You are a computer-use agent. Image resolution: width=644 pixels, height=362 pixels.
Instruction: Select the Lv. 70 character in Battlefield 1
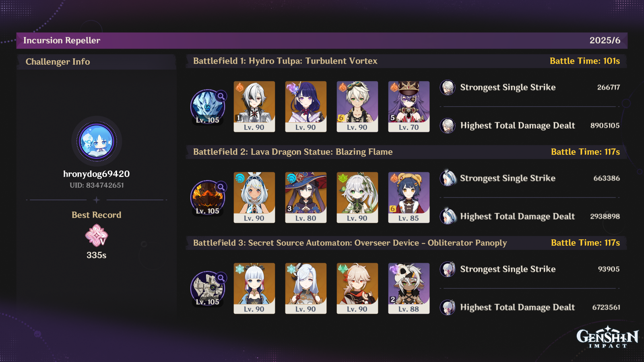[x=409, y=107]
